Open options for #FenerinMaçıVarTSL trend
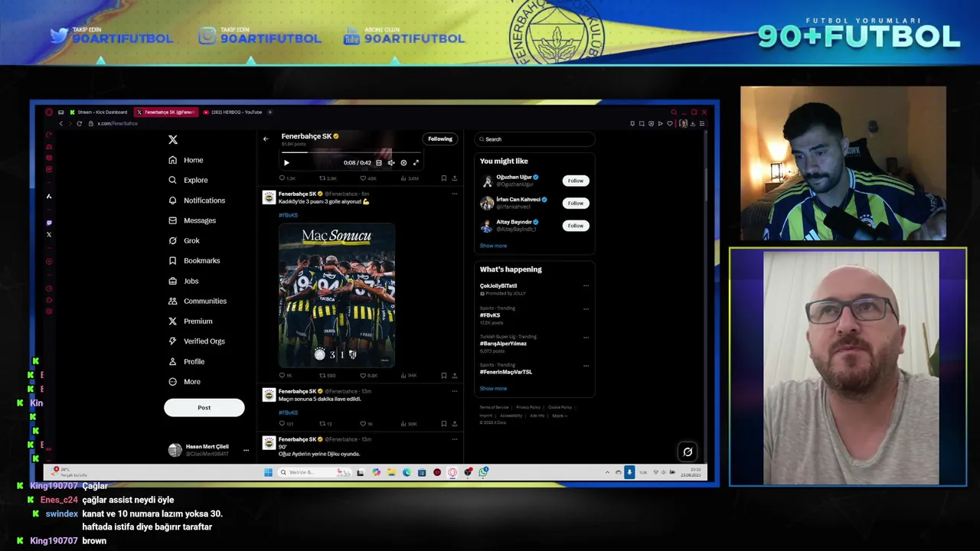Screen dimensions: 980x551 (586, 366)
